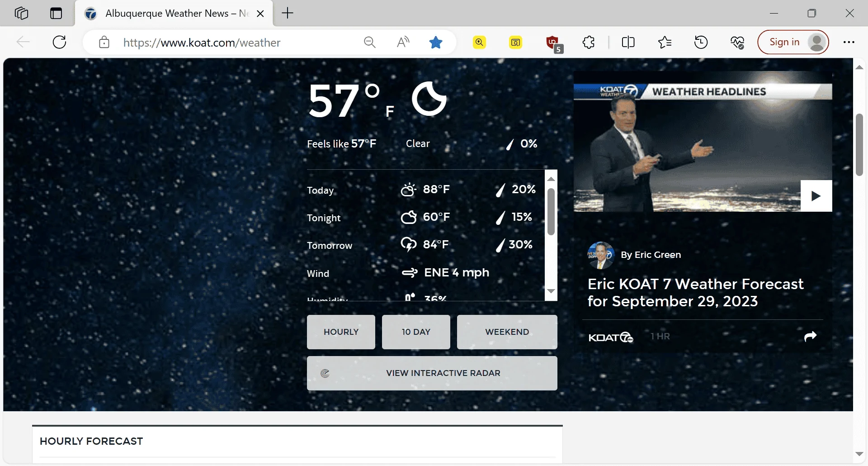Click the Today forecast row label

(x=320, y=190)
